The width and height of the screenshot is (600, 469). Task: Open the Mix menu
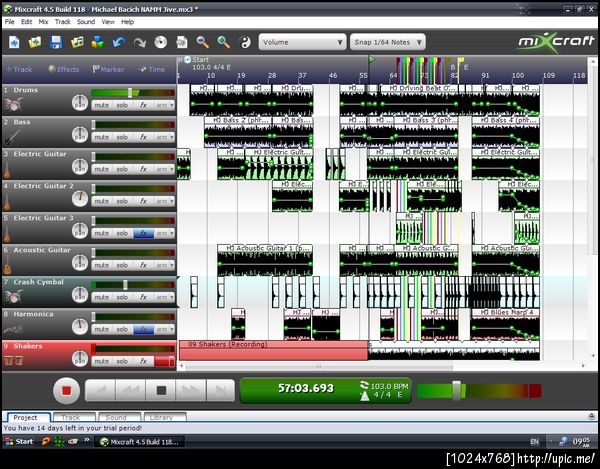(x=43, y=22)
